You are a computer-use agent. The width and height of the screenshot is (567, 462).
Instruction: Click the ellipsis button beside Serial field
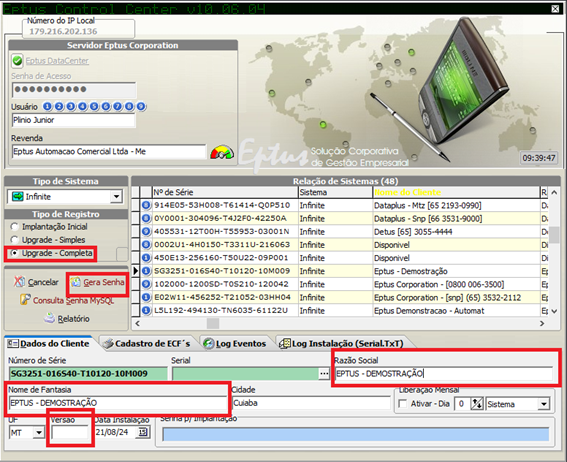tap(324, 374)
